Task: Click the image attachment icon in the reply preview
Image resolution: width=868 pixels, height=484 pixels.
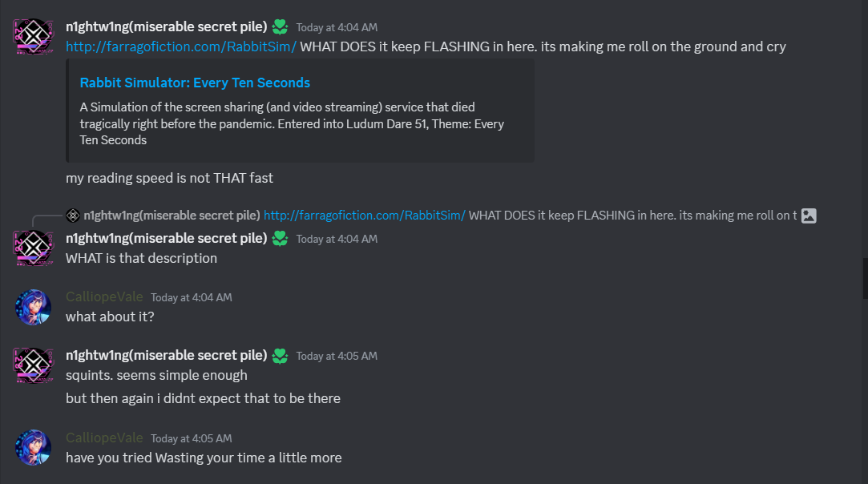Action: coord(809,216)
